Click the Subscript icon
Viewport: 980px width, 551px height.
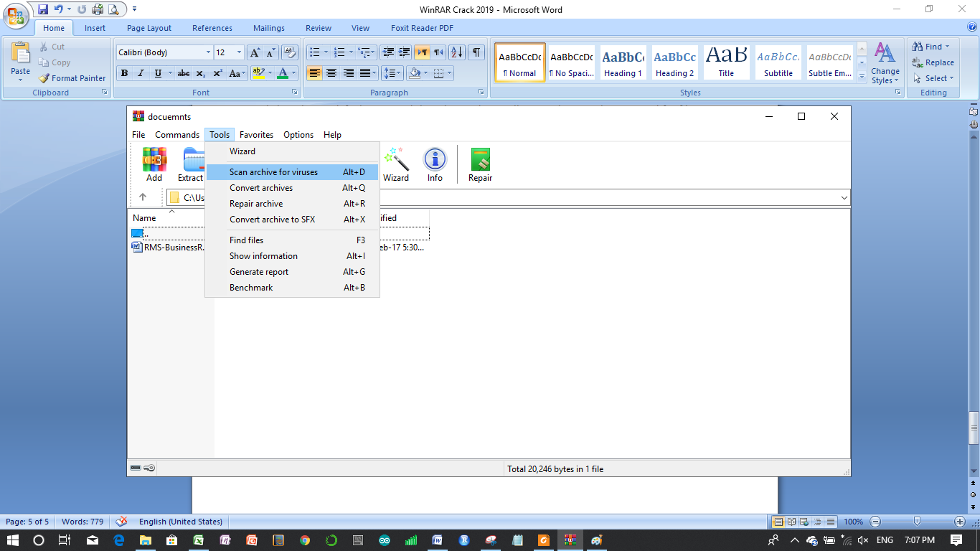pos(201,73)
